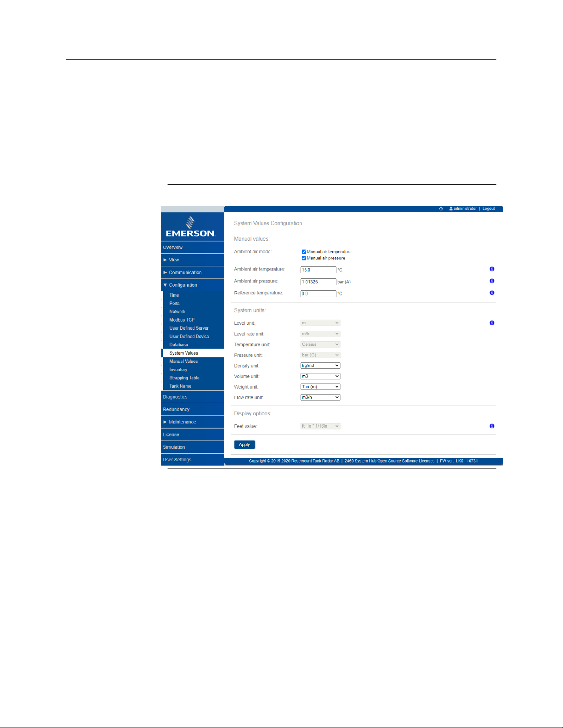The width and height of the screenshot is (563, 728).
Task: Select Manual Values menu item
Action: 193,361
